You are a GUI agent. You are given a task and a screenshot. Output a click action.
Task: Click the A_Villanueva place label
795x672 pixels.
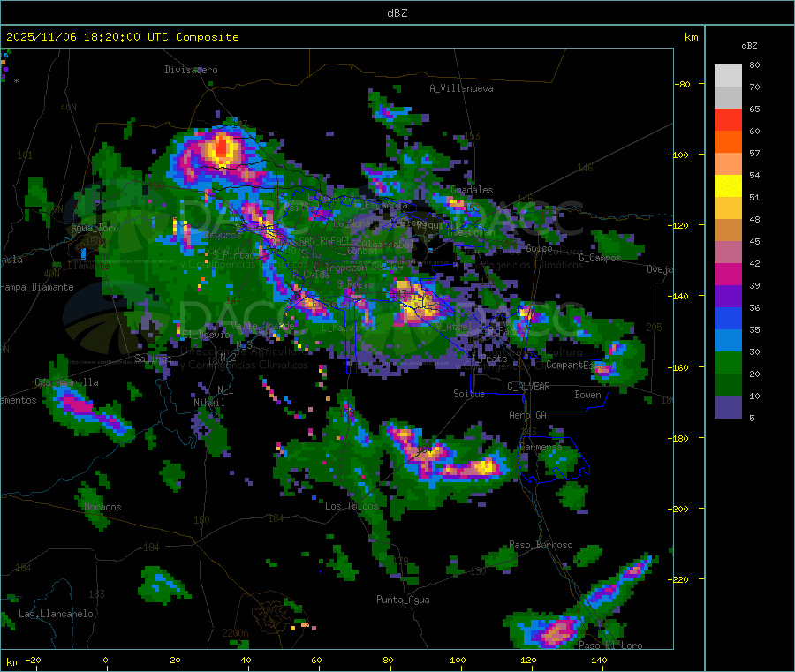(x=461, y=88)
